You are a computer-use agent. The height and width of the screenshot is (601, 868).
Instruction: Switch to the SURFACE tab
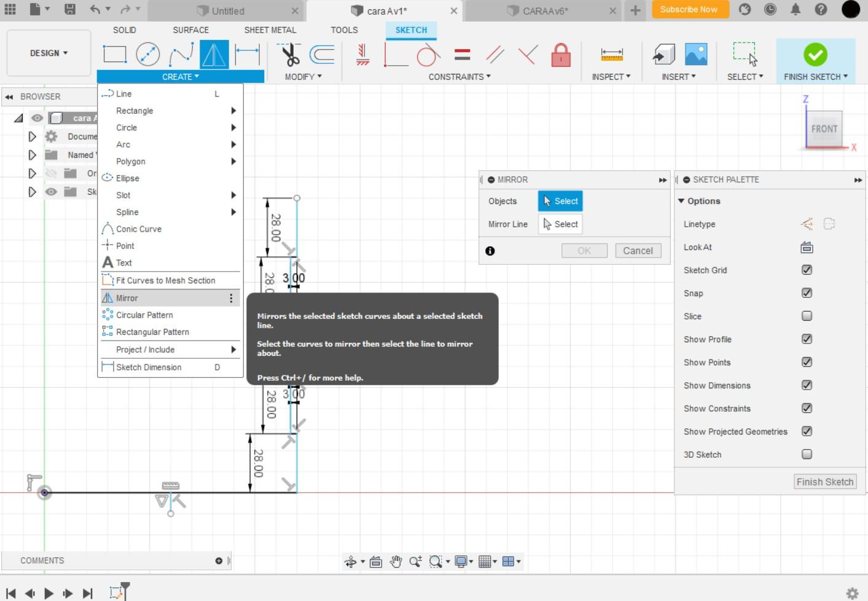(190, 29)
